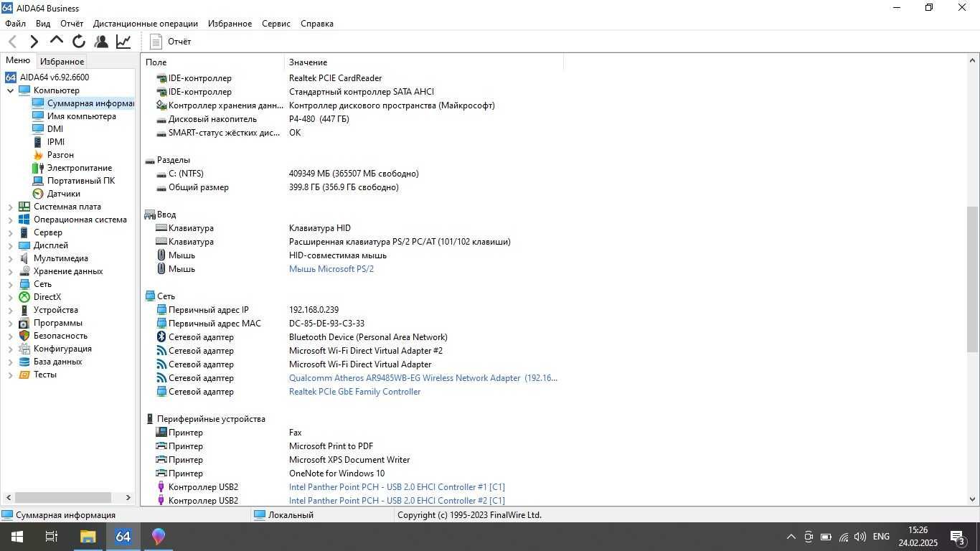Click the Программы tree icon
Viewport: 980px width, 551px height.
click(24, 323)
